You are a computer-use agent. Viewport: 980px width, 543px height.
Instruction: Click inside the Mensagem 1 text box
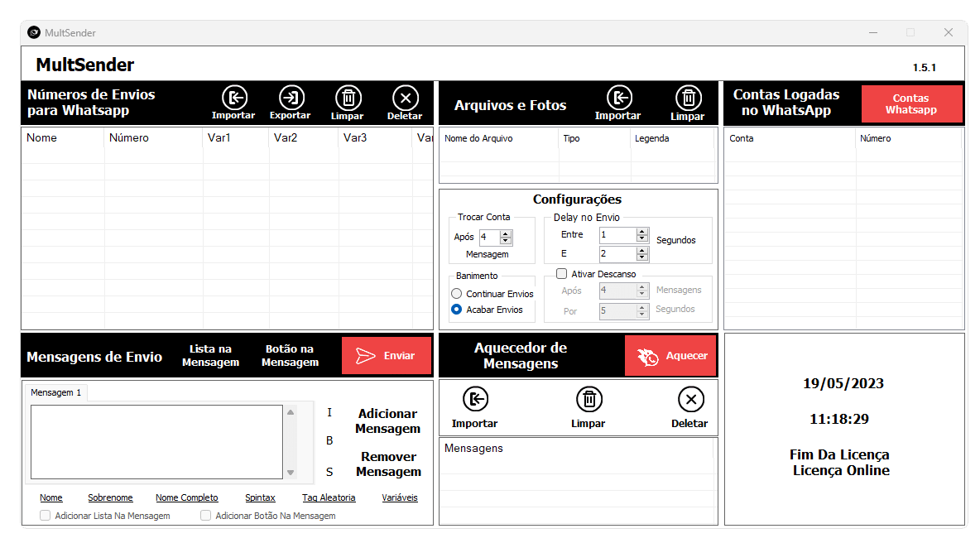click(157, 442)
